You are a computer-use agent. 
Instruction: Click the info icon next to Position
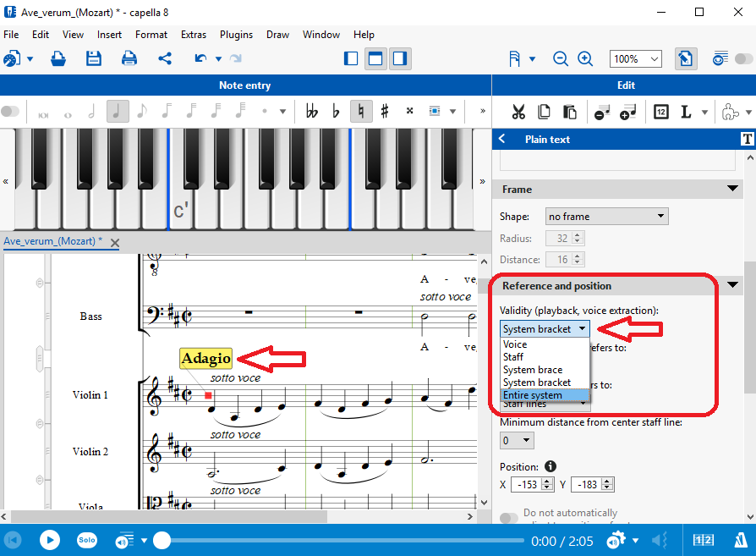(551, 466)
